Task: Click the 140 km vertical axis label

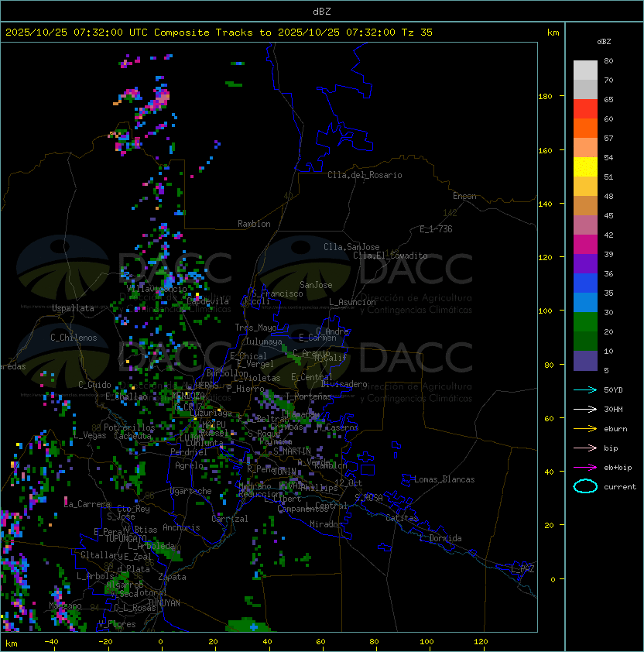Action: click(545, 204)
